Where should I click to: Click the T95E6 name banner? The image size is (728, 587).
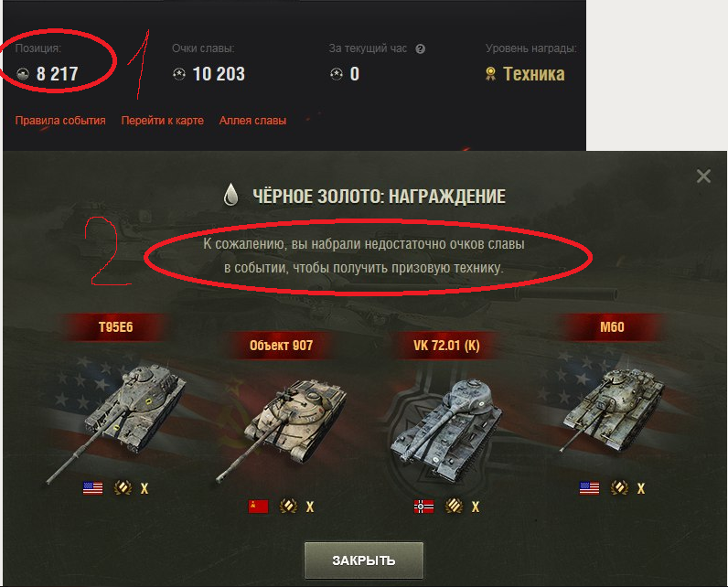pos(115,327)
